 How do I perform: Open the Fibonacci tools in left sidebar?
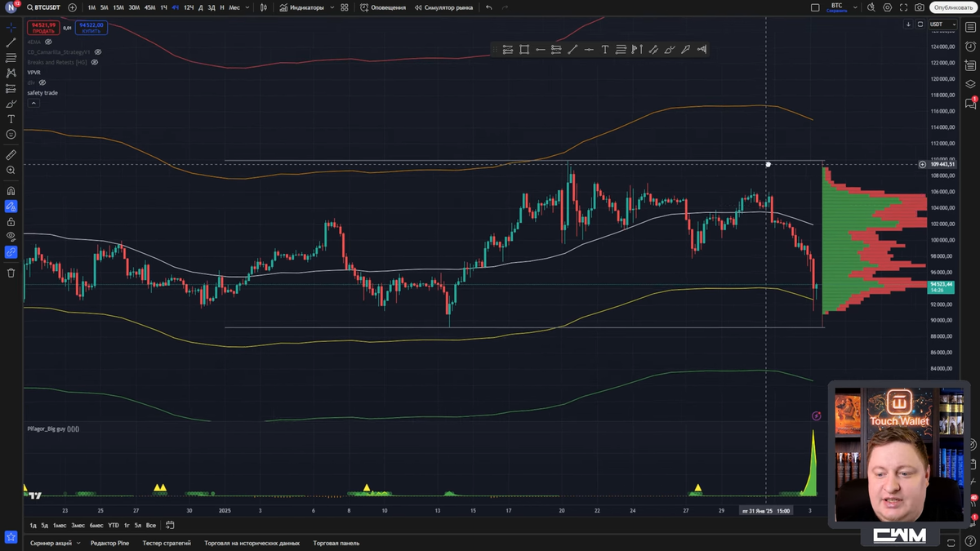pos(11,58)
